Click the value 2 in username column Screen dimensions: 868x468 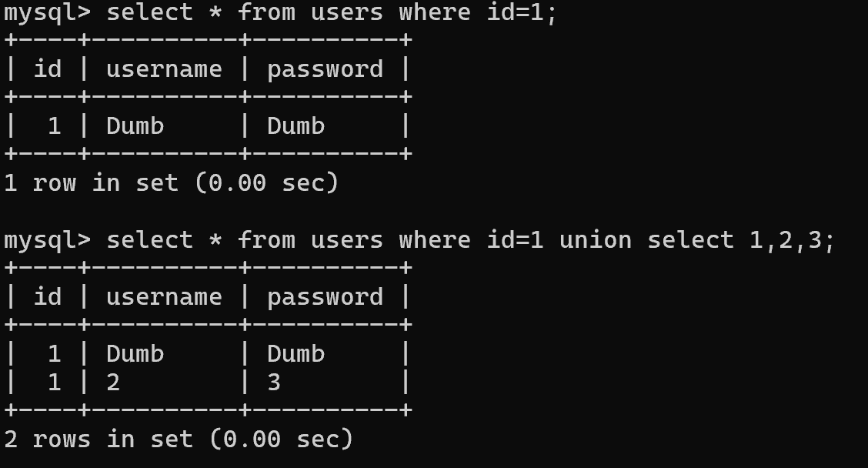click(113, 383)
